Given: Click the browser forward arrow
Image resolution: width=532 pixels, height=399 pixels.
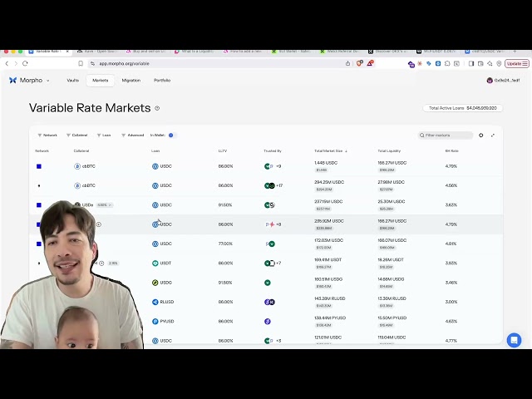Looking at the screenshot, I should click(16, 63).
